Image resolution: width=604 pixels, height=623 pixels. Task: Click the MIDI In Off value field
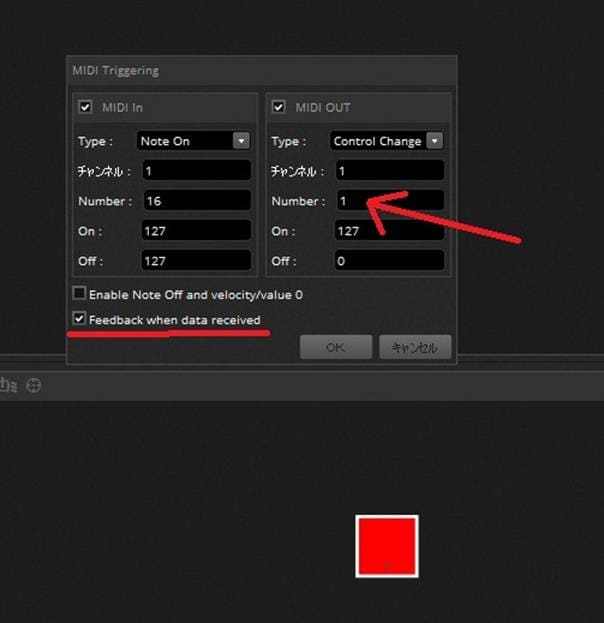[196, 261]
